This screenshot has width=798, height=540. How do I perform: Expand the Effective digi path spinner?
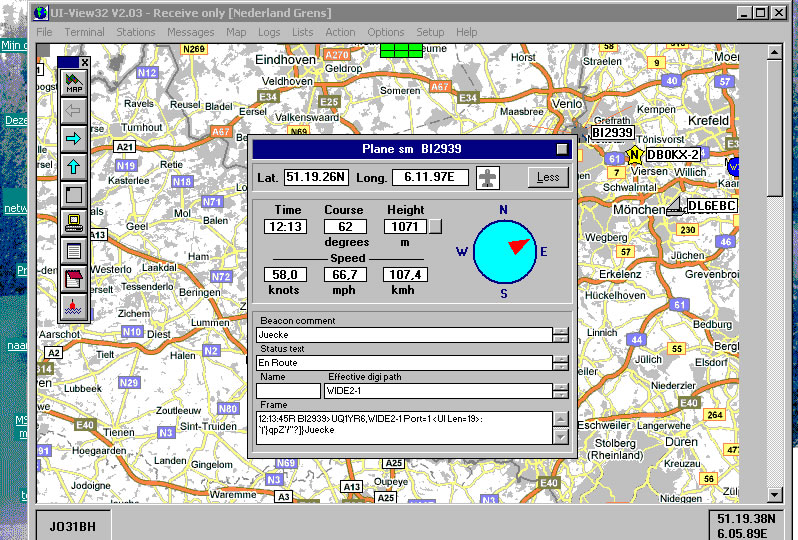click(x=561, y=391)
